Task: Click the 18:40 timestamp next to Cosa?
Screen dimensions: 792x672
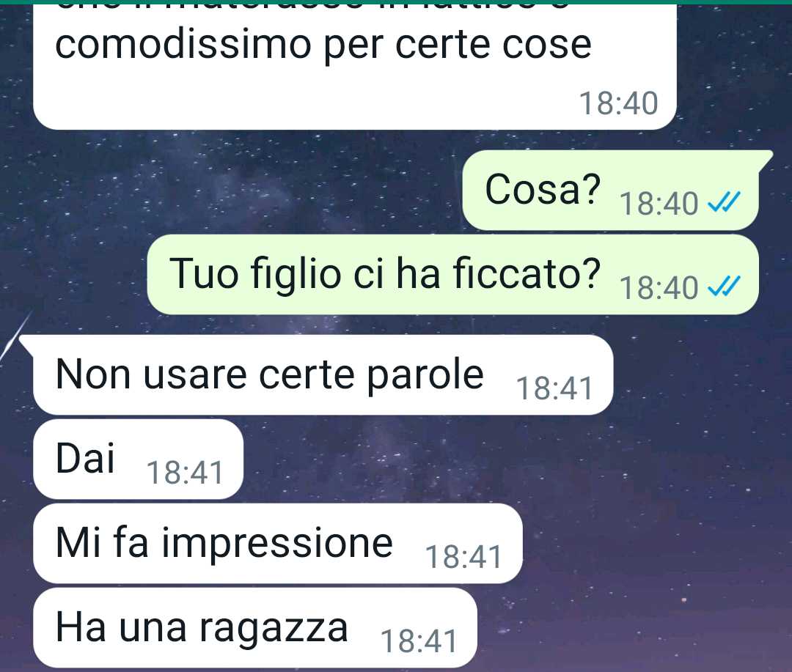Action: tap(659, 204)
